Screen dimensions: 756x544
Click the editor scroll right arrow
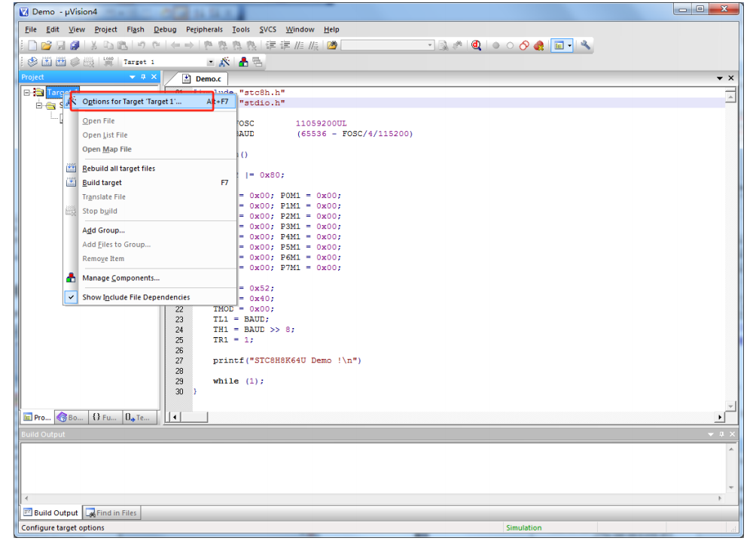(x=720, y=418)
